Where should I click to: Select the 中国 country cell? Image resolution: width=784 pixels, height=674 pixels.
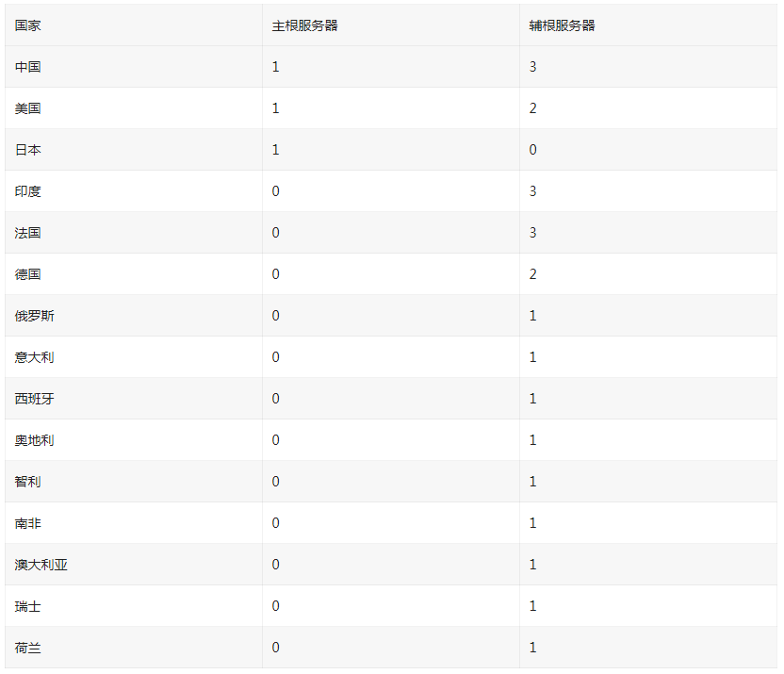[28, 67]
